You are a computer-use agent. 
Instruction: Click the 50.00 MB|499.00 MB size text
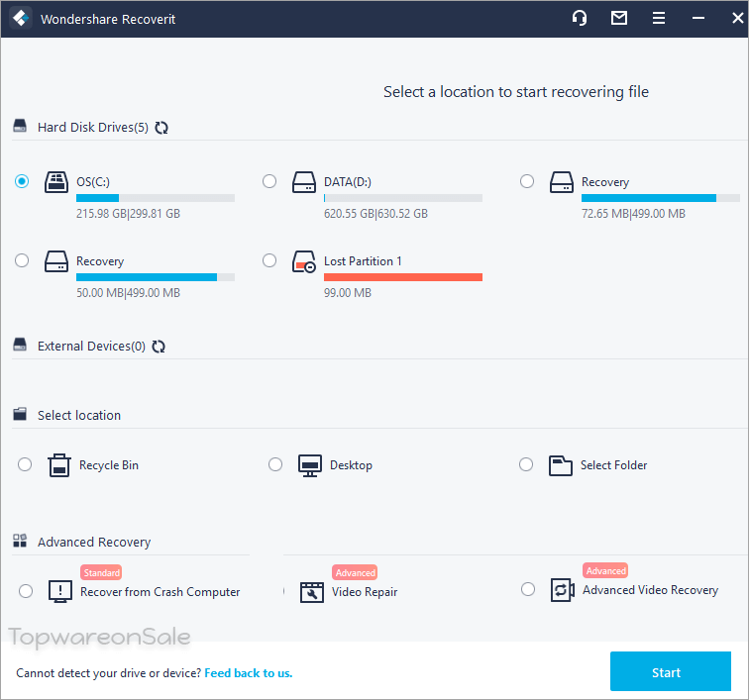coord(128,293)
